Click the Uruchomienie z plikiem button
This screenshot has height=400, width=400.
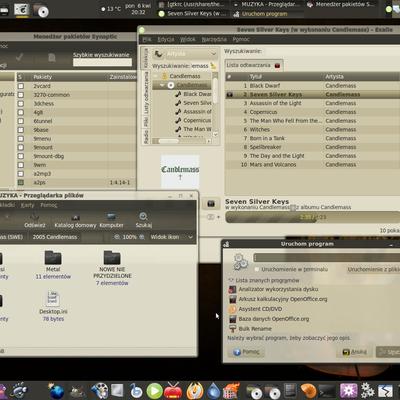373,269
